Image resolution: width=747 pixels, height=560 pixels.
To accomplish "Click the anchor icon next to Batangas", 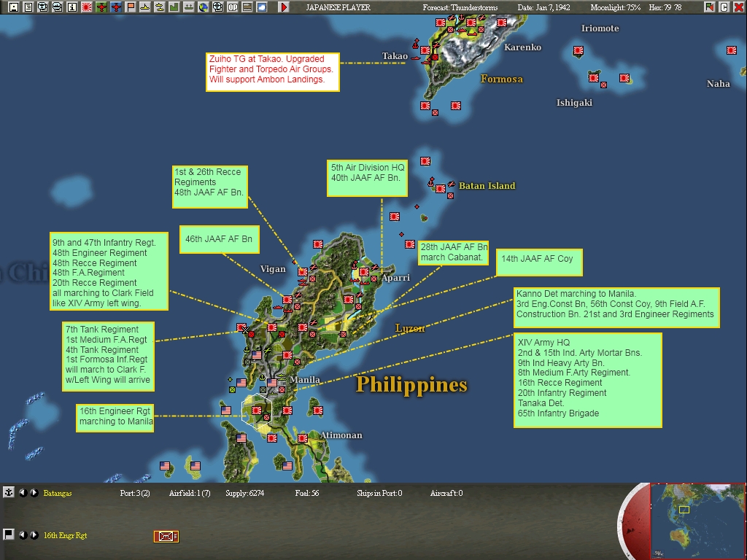I will coord(9,493).
